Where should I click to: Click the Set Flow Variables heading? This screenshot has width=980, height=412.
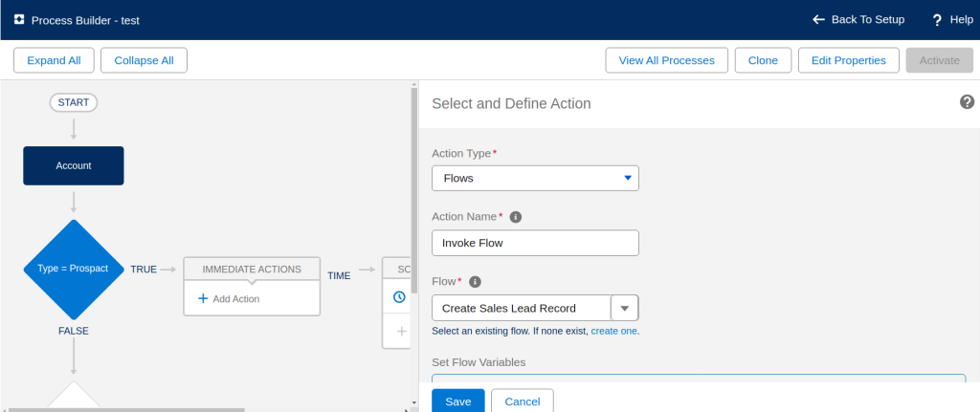click(x=479, y=362)
